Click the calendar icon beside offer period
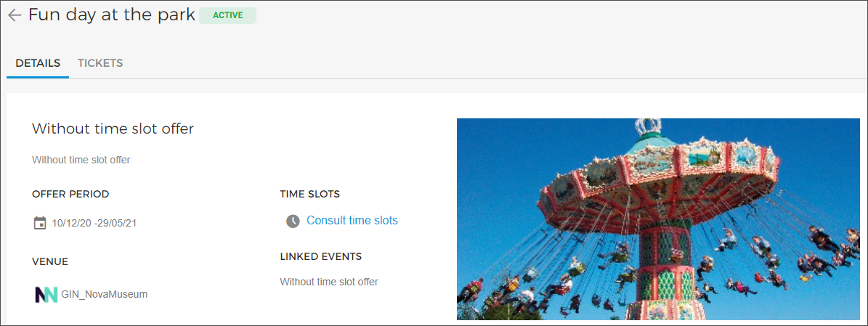Viewport: 868px width, 326px height. [x=40, y=224]
